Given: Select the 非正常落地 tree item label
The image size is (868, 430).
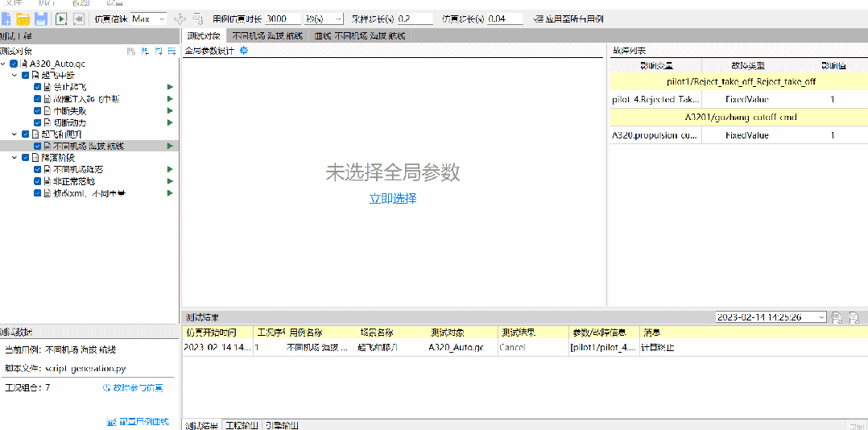Looking at the screenshot, I should [73, 181].
